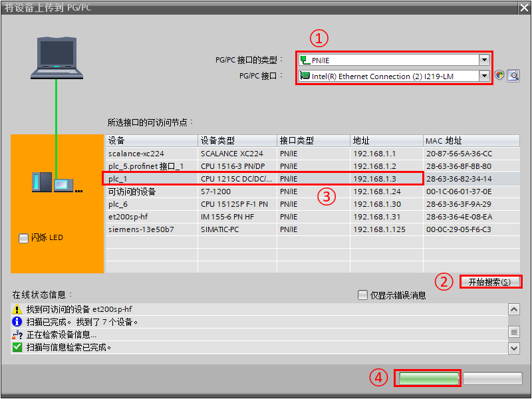The width and height of the screenshot is (532, 399).
Task: Click MAC address 28-63-36-4E-08-EA
Action: [x=471, y=217]
